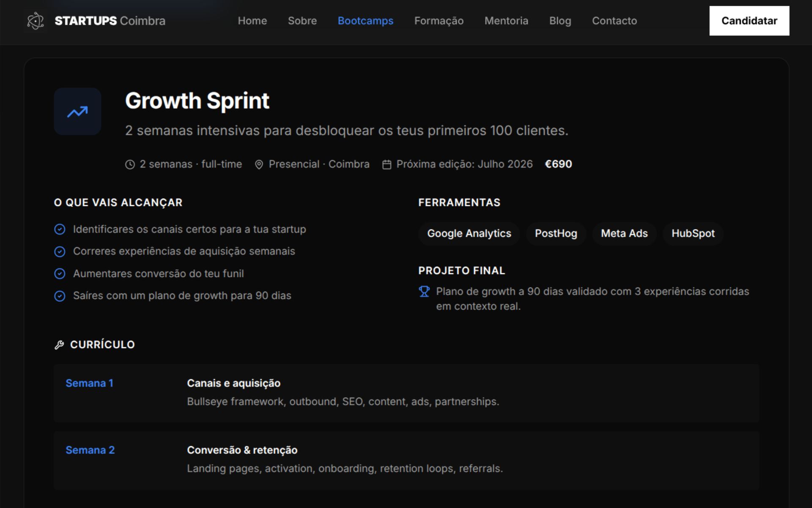Click the PROJETO FINAL heading

coord(461,271)
